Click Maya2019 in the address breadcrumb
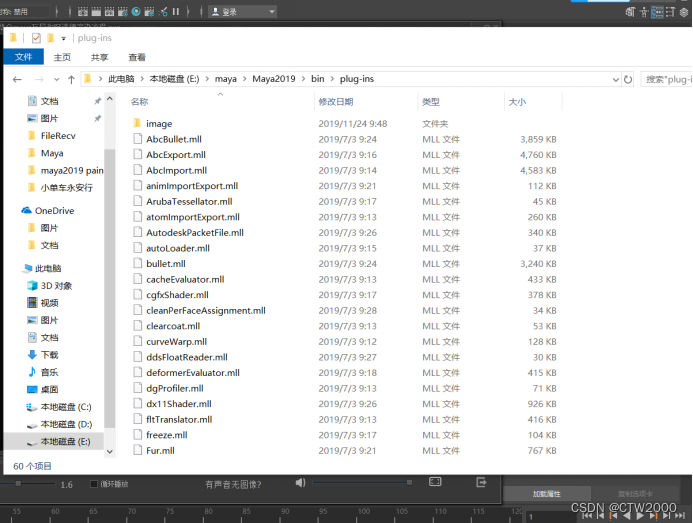 [274, 79]
